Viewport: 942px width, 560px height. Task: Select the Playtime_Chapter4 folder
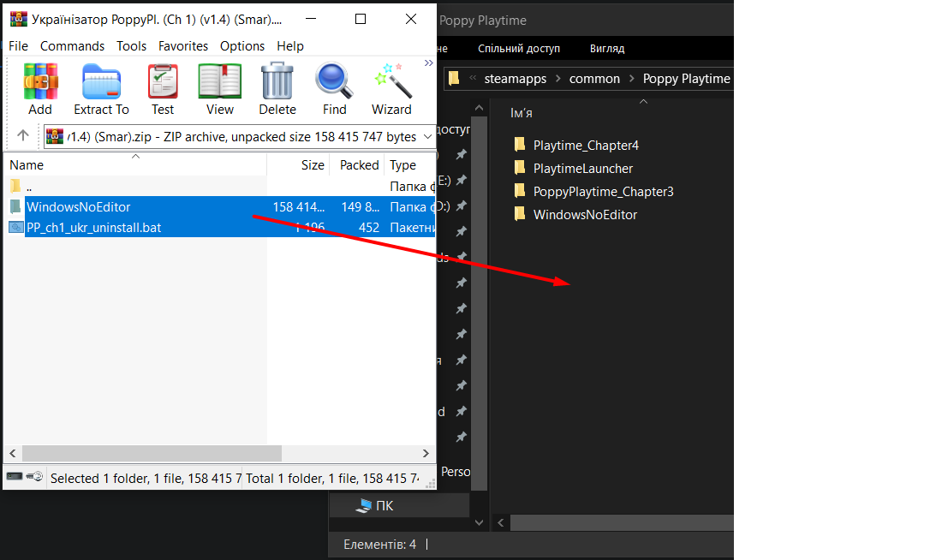[585, 146]
